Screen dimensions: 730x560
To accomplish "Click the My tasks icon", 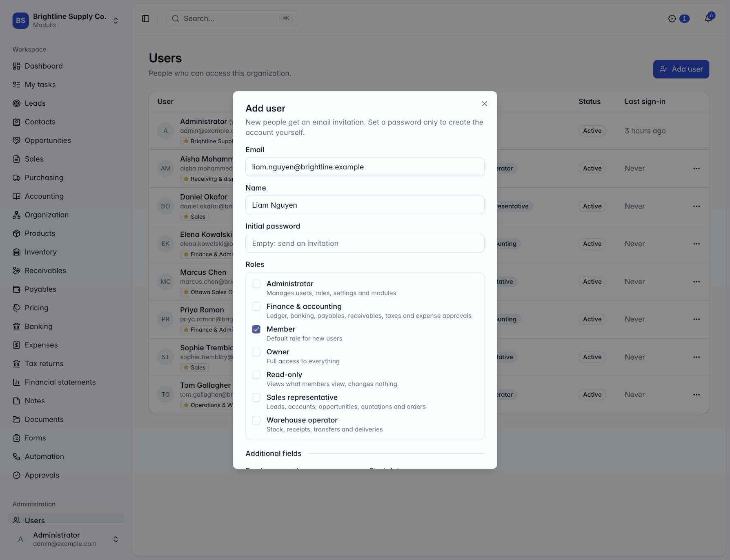I will pyautogui.click(x=16, y=84).
